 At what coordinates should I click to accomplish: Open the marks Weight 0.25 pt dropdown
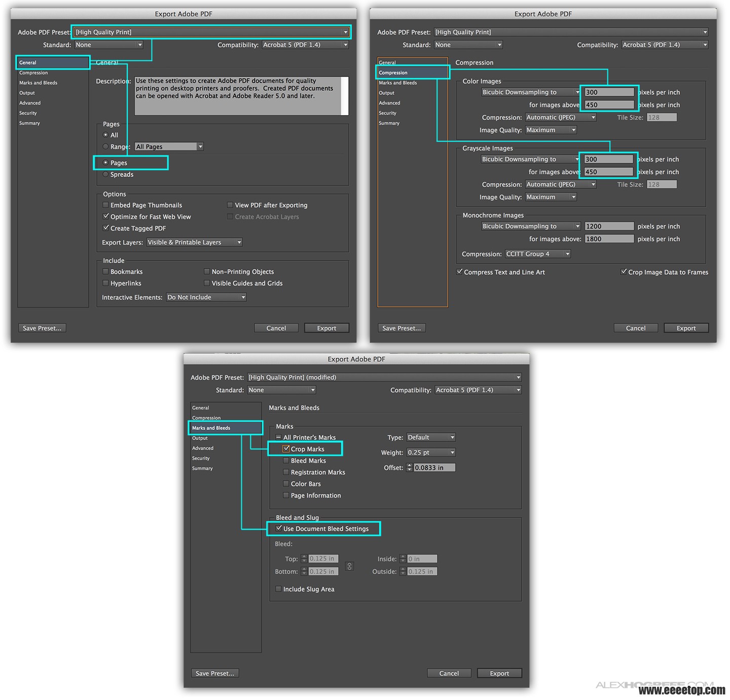click(x=431, y=452)
